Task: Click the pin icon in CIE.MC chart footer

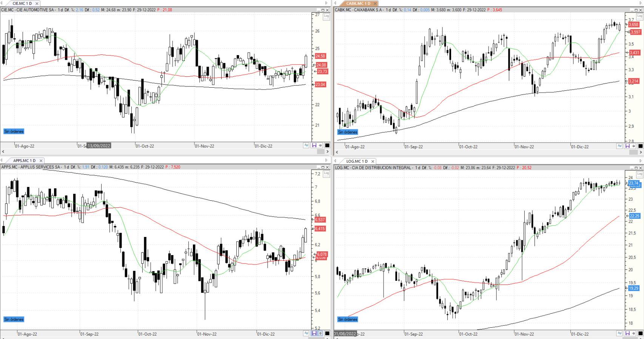Action: click(x=320, y=146)
